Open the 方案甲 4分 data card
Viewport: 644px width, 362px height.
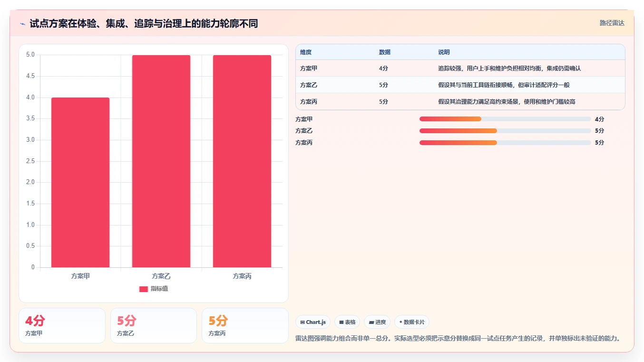coord(62,325)
